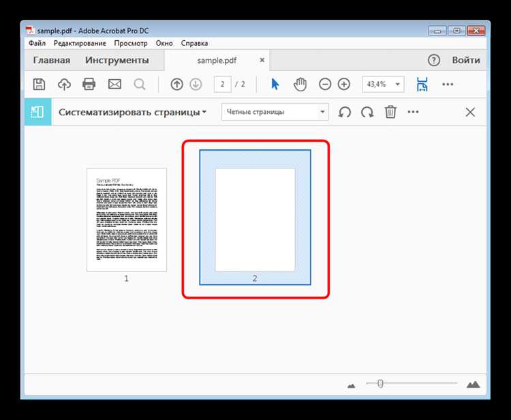The height and width of the screenshot is (420, 511).
Task: Select the Hand pan tool
Action: coord(300,85)
